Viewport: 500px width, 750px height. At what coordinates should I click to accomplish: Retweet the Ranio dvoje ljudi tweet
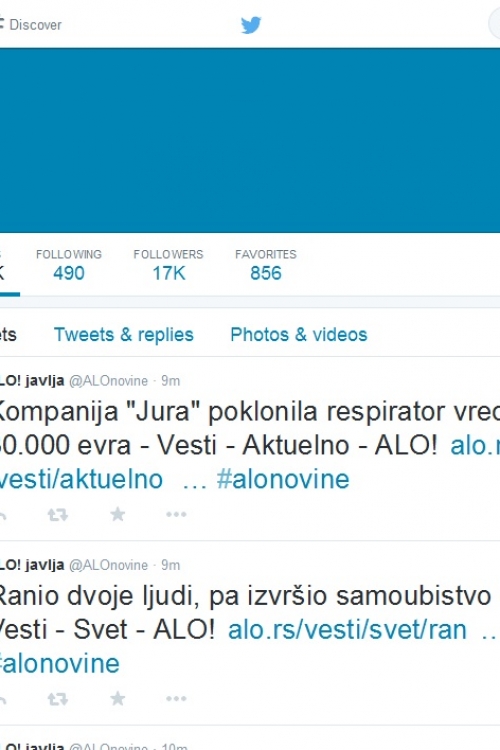57,699
